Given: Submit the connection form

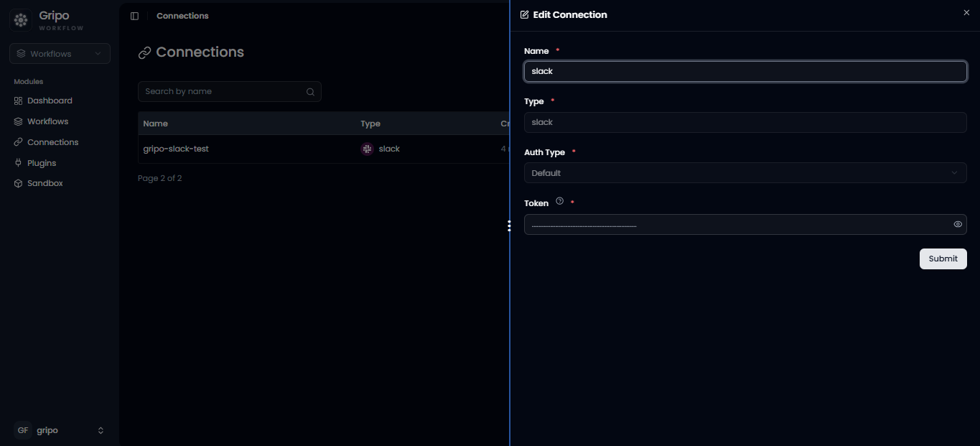Looking at the screenshot, I should [x=943, y=259].
